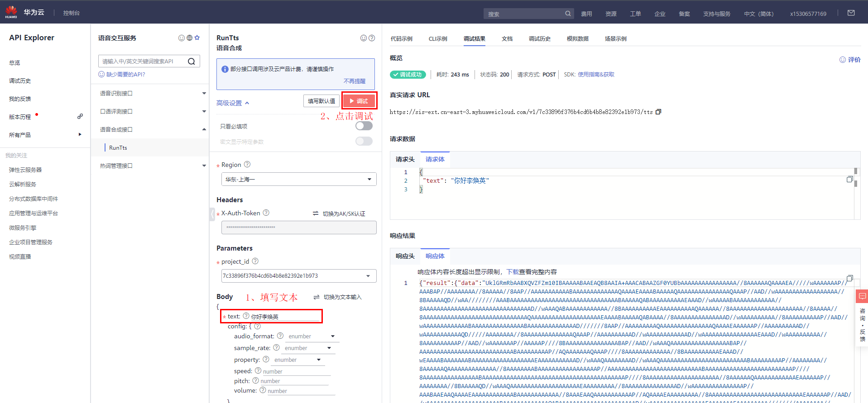
Task: Switch to 调试历史 tab
Action: [540, 39]
